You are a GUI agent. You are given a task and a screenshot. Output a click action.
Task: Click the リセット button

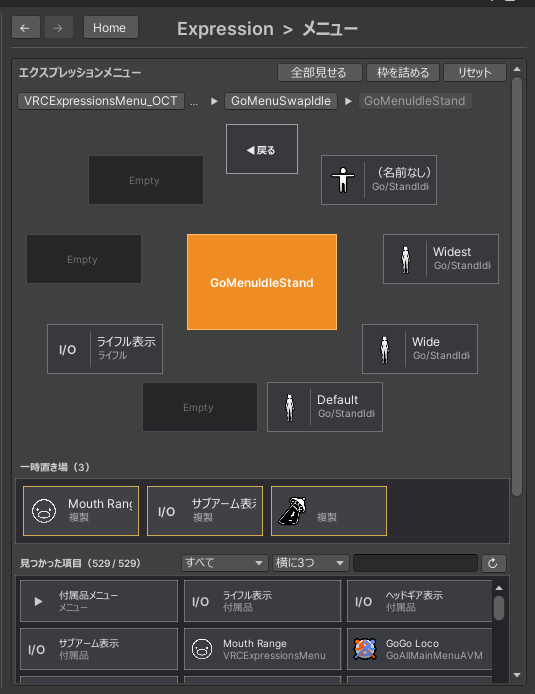point(475,73)
